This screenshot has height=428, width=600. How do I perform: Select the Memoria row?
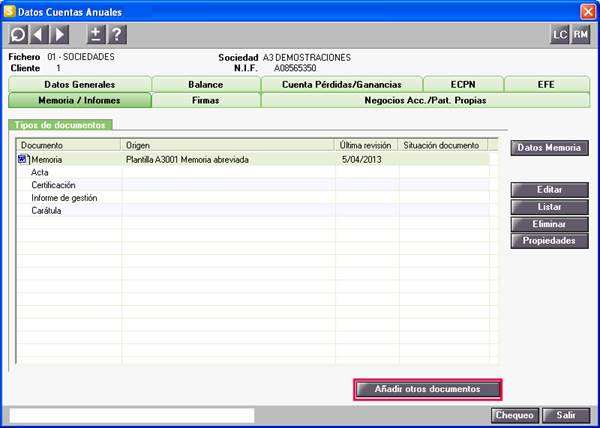253,159
